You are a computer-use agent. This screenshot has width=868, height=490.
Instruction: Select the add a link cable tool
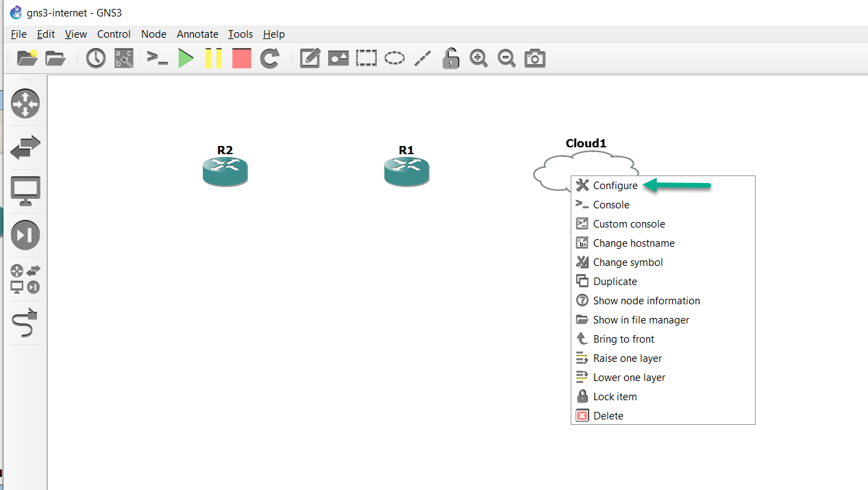(x=25, y=323)
